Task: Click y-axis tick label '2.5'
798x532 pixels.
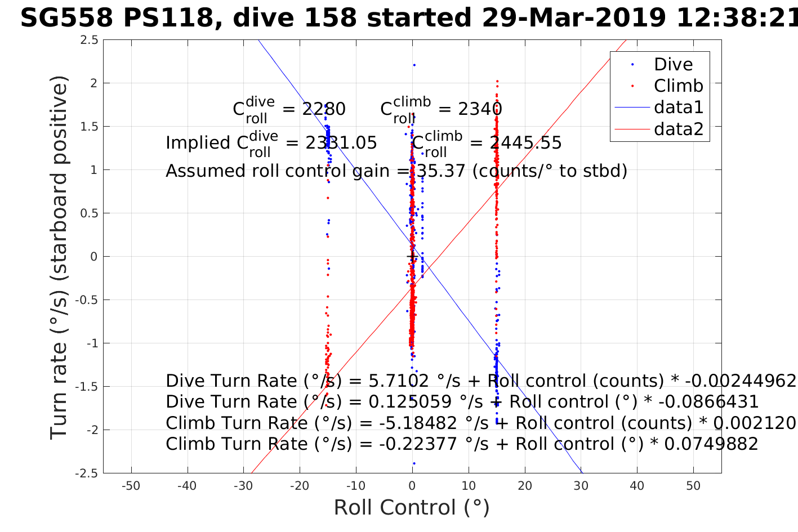Action: [90, 40]
